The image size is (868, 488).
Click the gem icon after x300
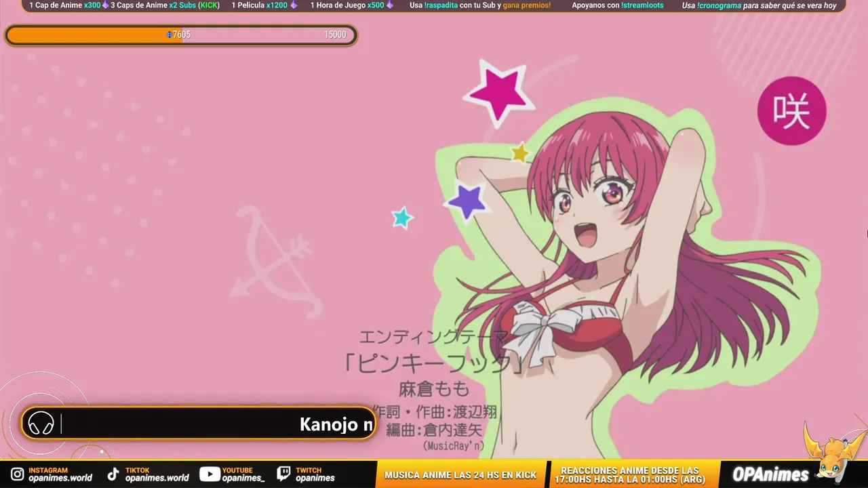coord(105,5)
